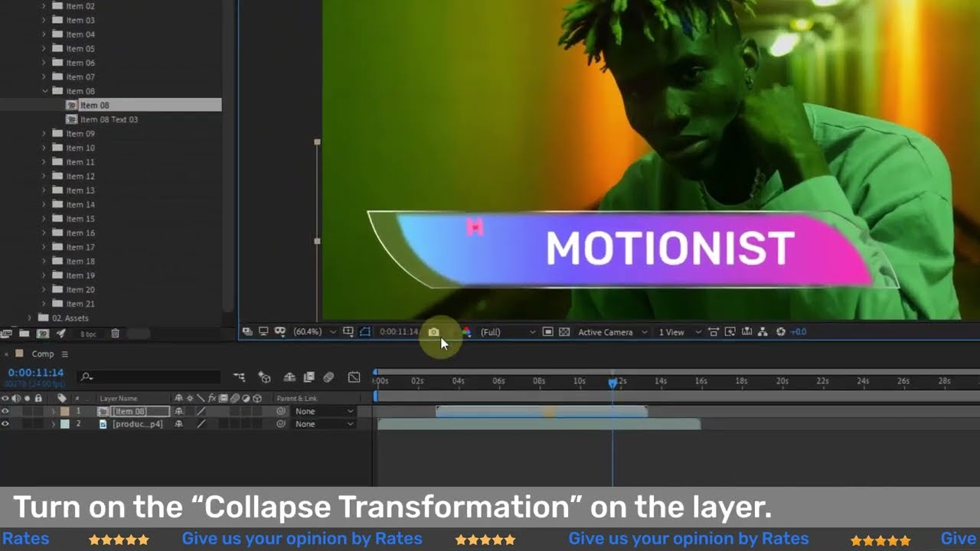Click the blue current time indicator marker
The image size is (980, 551).
click(612, 382)
